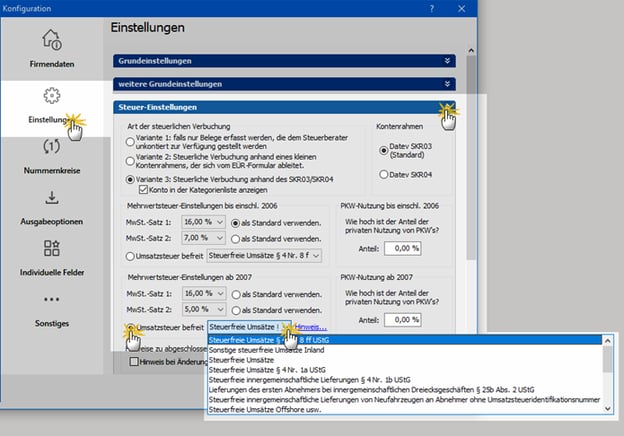624x436 pixels.
Task: Expand the weitere Grundeinstellungen section
Action: tap(448, 84)
